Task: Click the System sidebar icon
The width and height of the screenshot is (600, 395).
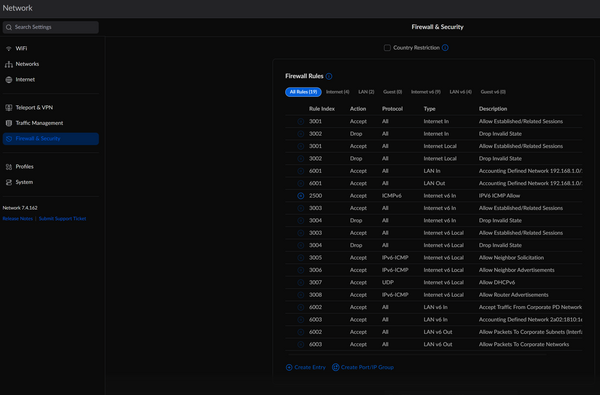Action: pos(8,182)
